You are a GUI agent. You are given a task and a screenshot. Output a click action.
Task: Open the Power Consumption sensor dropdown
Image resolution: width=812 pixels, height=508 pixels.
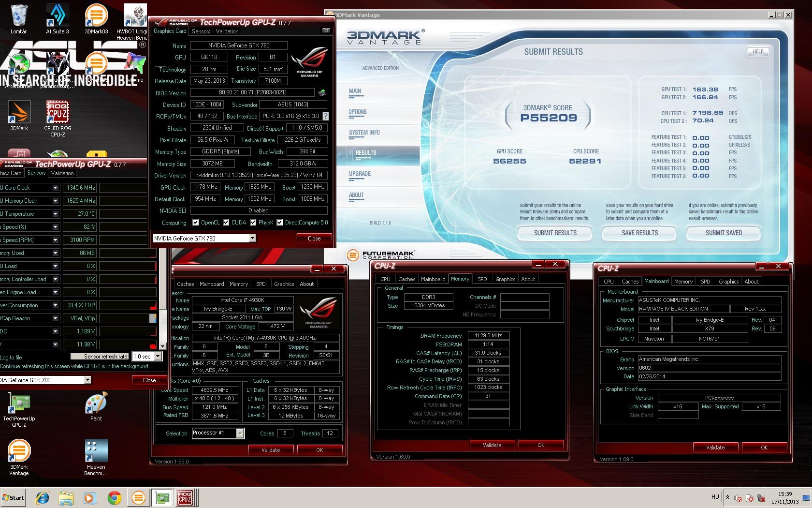pos(55,305)
